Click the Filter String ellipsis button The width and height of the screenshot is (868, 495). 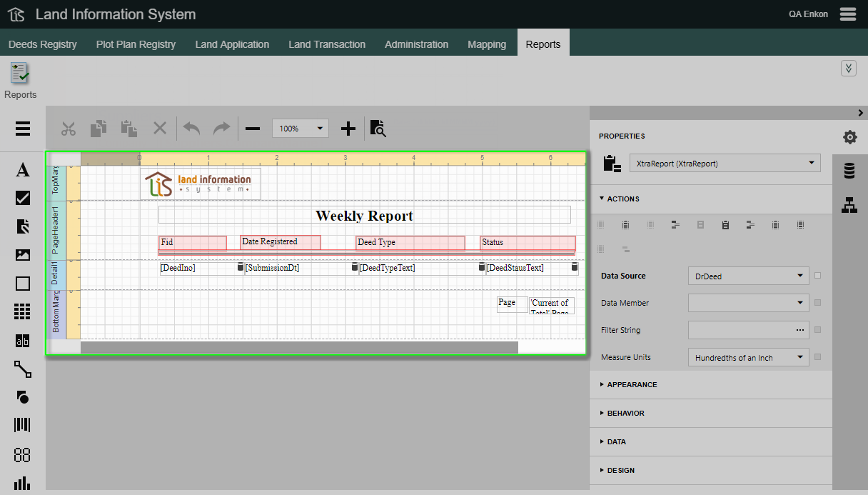coord(800,330)
